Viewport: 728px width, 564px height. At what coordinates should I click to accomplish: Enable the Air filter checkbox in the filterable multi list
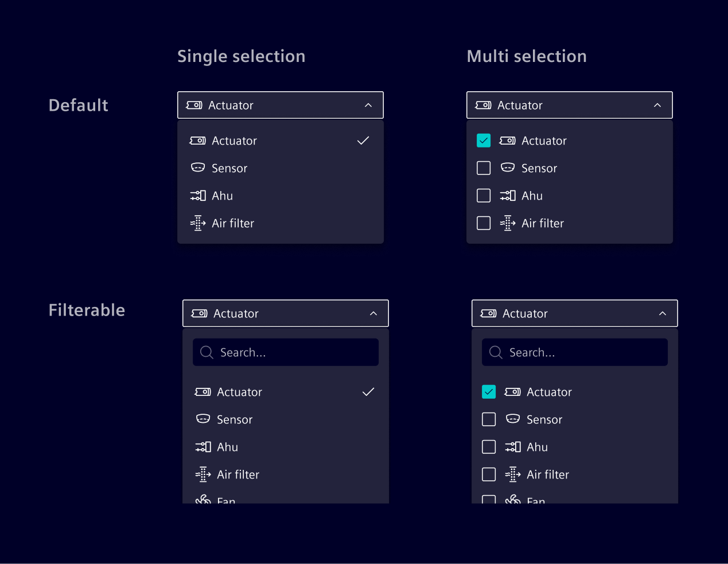(488, 474)
